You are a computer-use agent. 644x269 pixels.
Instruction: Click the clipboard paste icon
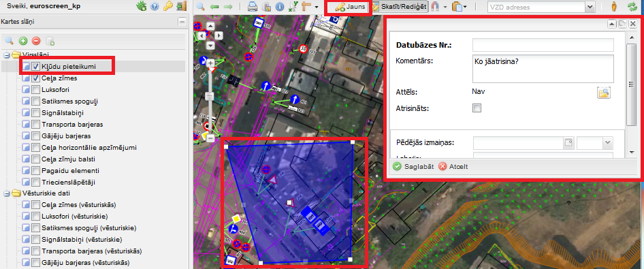point(457,7)
